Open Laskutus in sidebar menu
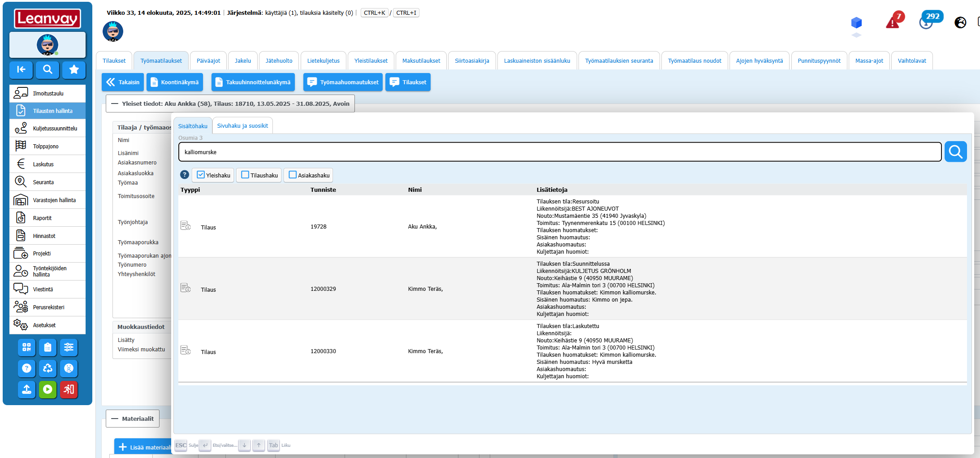Image resolution: width=980 pixels, height=458 pixels. pos(43,164)
